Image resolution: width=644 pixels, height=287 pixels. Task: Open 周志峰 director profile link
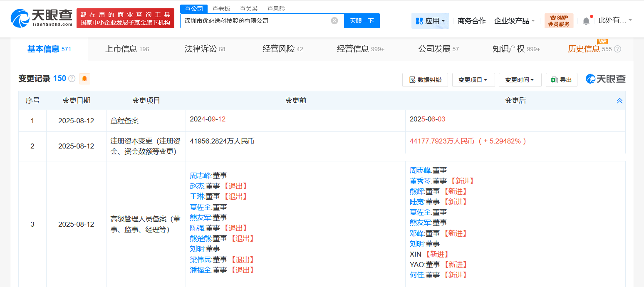click(x=200, y=175)
